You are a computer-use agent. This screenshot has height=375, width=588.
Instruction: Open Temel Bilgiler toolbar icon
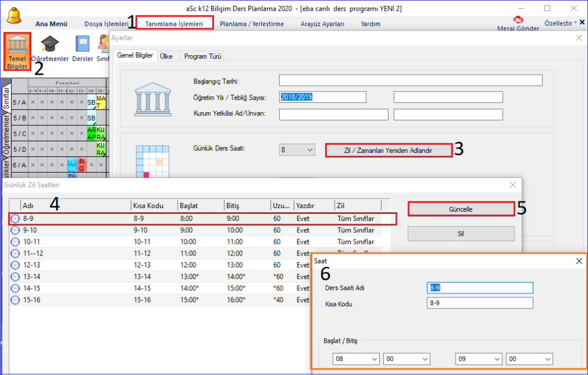point(17,51)
